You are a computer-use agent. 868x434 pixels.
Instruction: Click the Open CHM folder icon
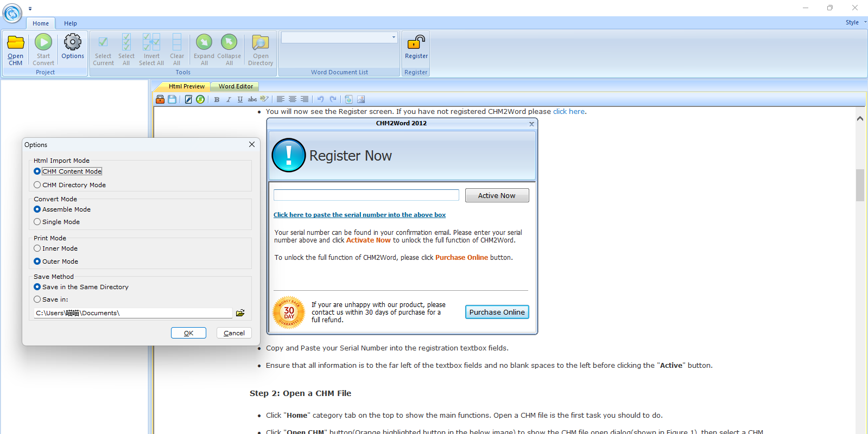pyautogui.click(x=16, y=43)
